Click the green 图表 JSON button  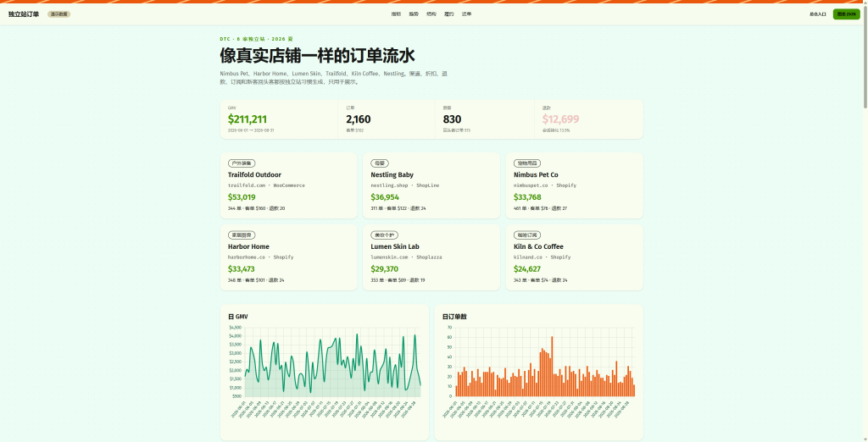[x=847, y=14]
